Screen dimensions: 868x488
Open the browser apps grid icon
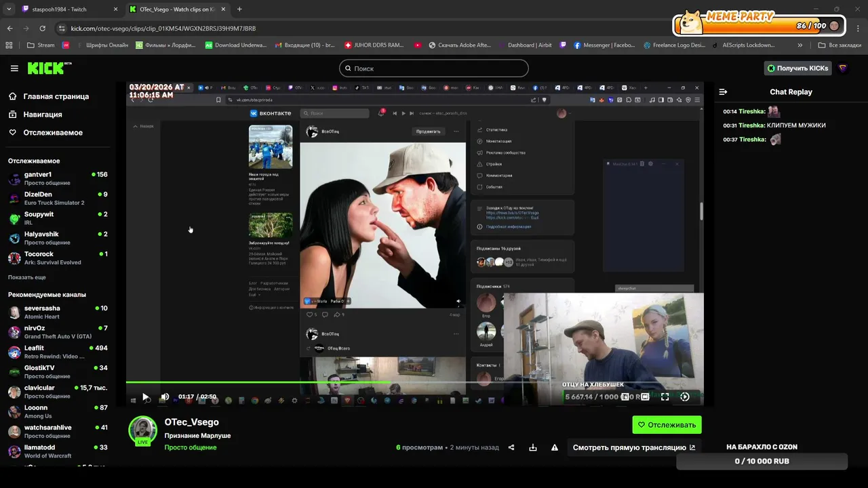click(9, 45)
